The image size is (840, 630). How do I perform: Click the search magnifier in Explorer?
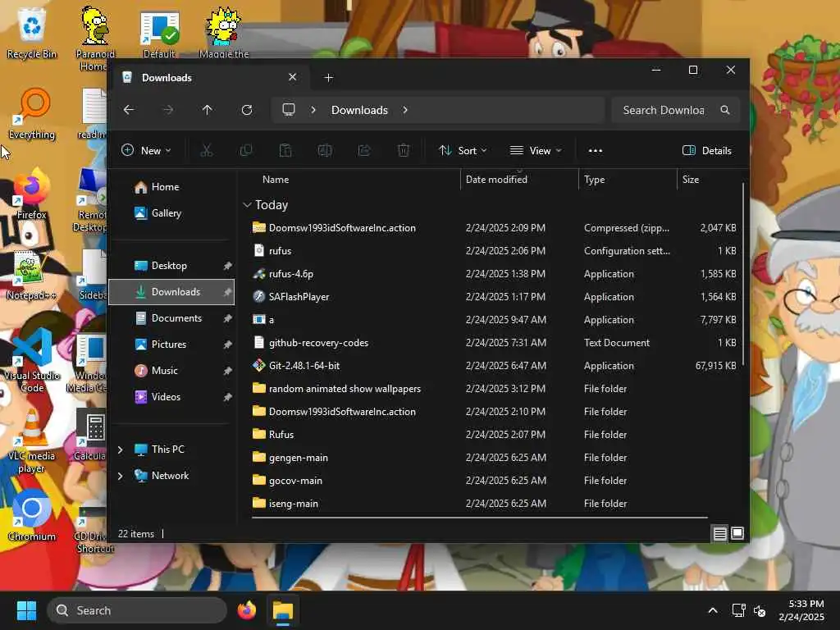tap(725, 110)
